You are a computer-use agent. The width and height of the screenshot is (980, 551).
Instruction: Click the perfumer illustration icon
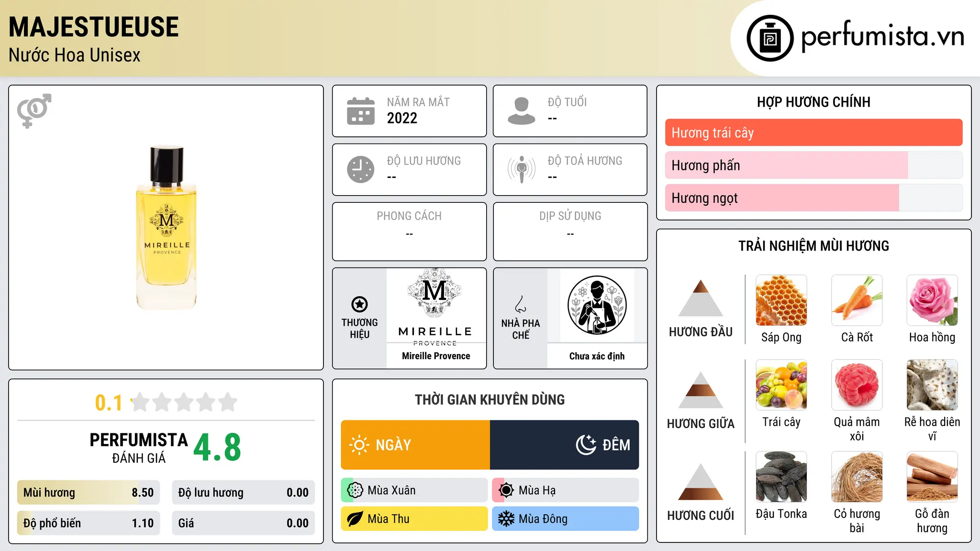click(597, 305)
